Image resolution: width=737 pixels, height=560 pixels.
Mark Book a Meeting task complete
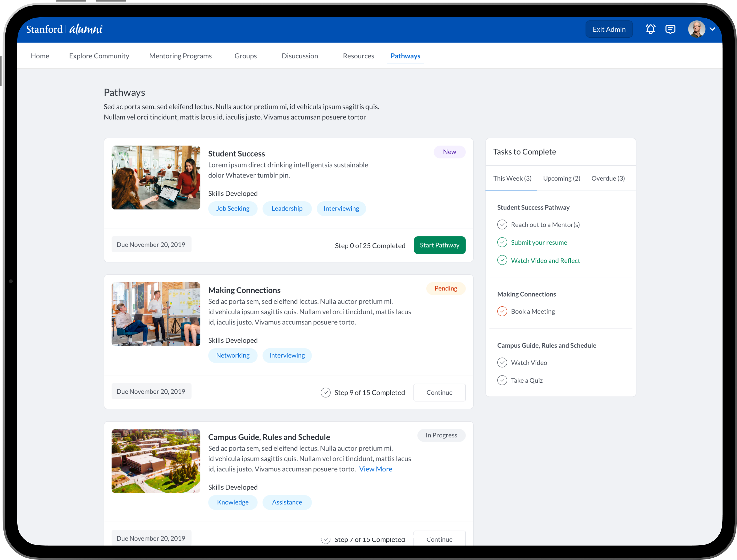(502, 311)
